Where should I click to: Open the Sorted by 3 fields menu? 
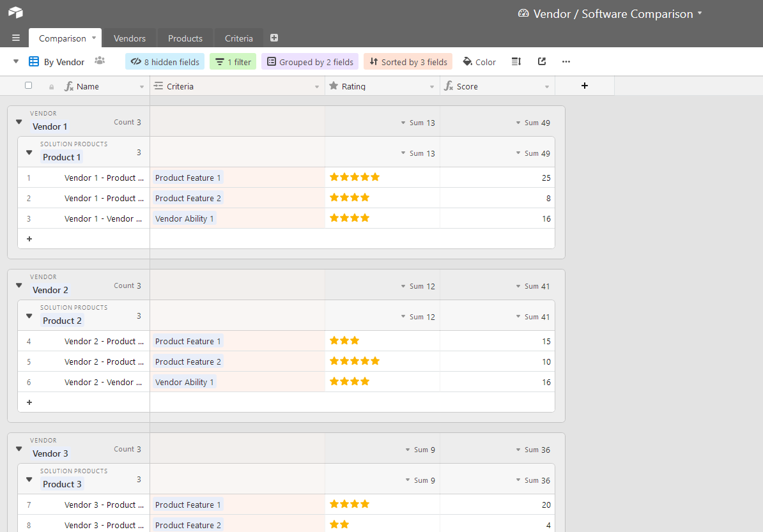[x=408, y=62]
